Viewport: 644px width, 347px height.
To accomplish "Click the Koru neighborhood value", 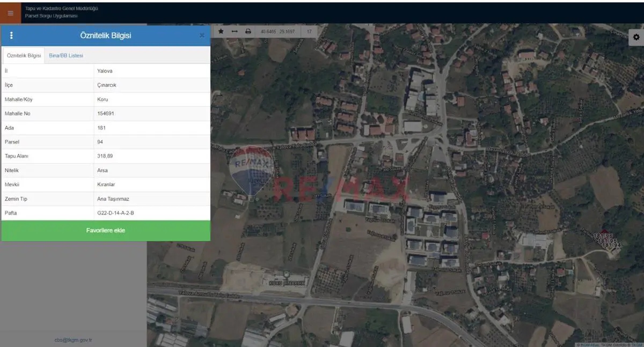I will (x=103, y=99).
